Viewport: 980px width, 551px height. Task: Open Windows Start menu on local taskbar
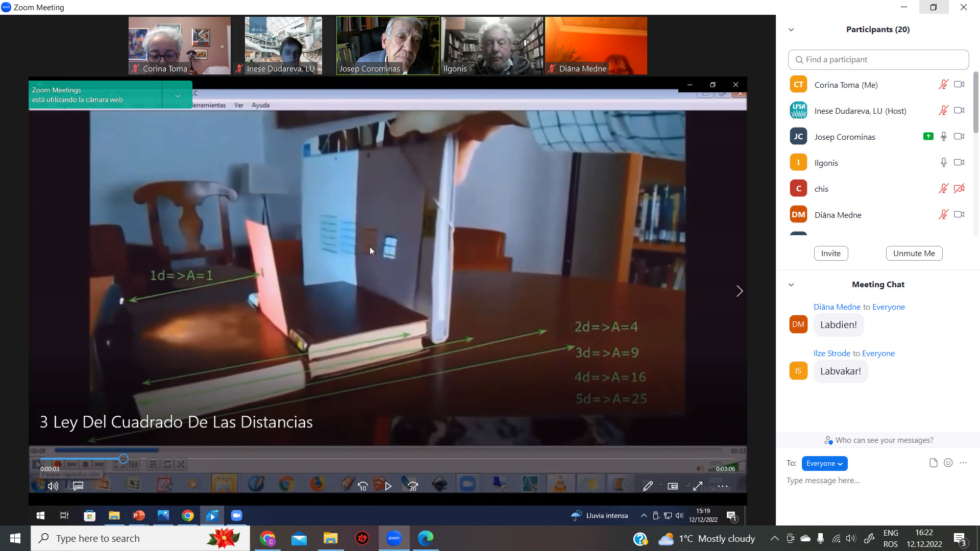pos(15,538)
